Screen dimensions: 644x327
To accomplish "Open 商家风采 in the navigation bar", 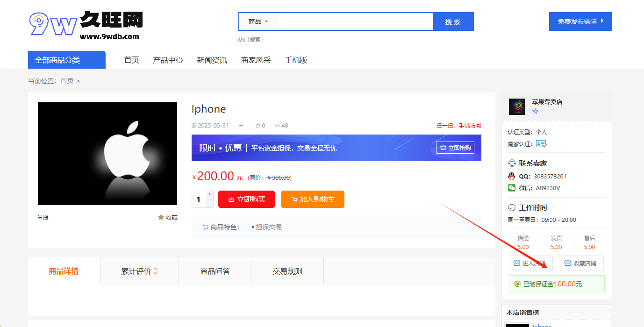I will click(x=256, y=60).
